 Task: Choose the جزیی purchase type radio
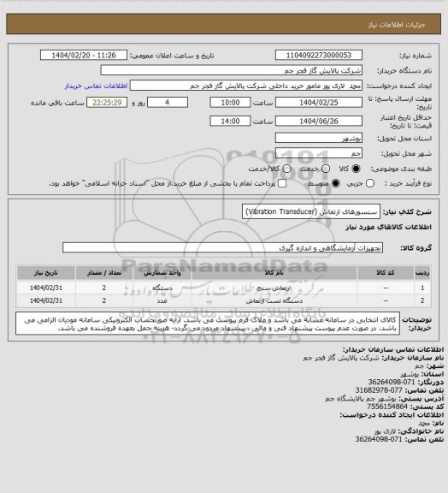pos(370,183)
